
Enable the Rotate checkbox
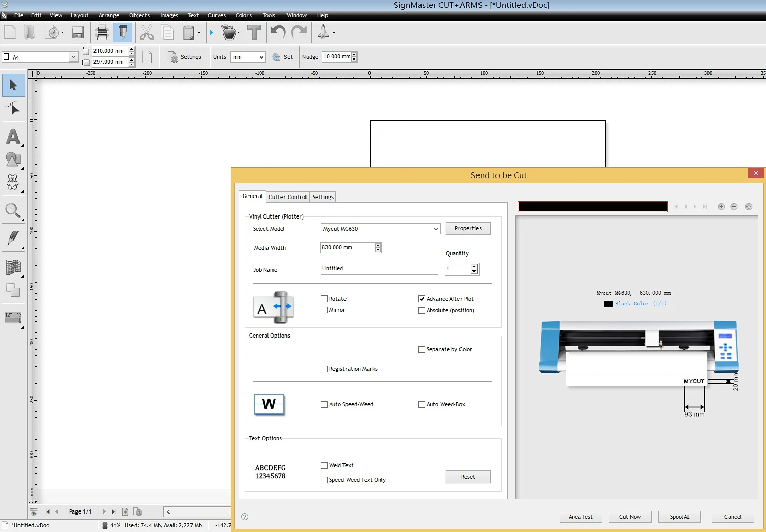[x=324, y=299]
